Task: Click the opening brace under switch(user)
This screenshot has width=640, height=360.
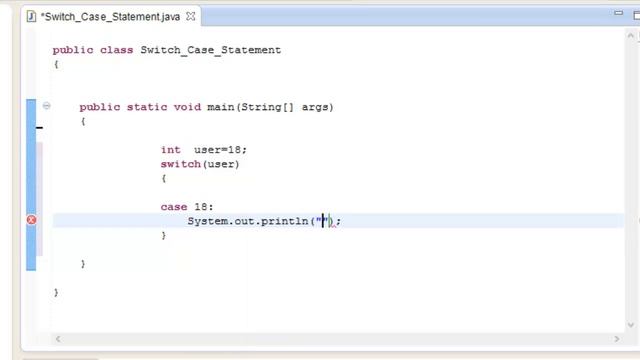Action: coord(164,178)
